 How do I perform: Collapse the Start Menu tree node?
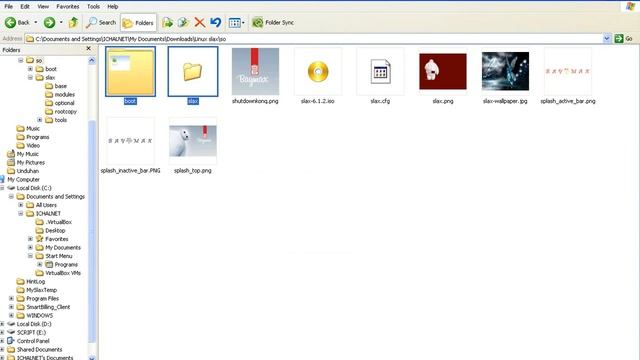pyautogui.click(x=30, y=256)
